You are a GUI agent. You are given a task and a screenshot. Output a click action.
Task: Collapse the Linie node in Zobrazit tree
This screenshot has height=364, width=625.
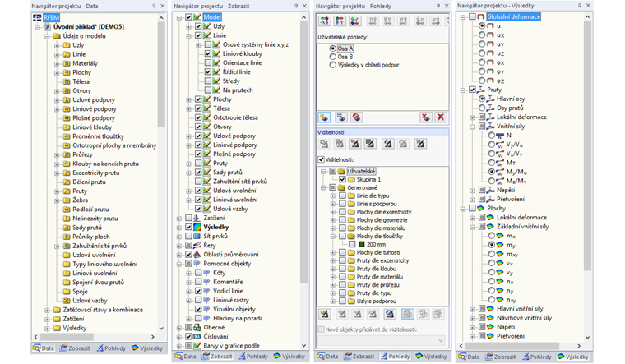pos(188,35)
